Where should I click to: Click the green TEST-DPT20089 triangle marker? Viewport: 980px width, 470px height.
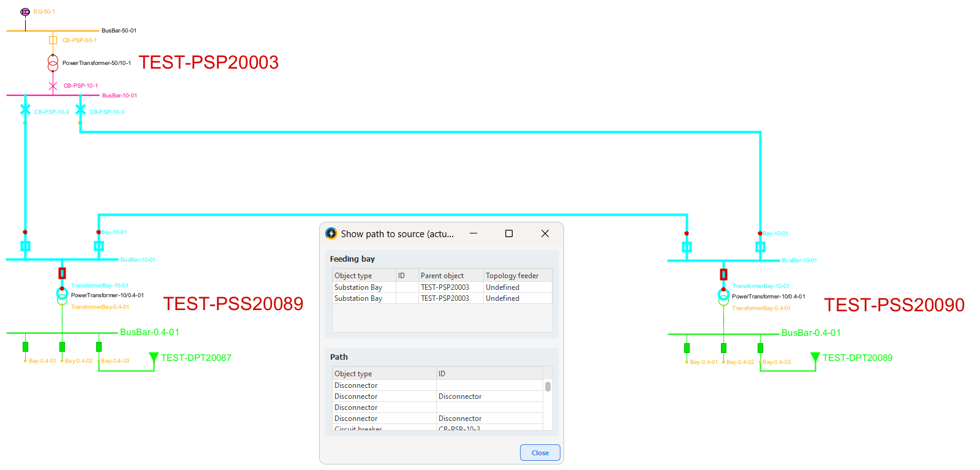815,357
